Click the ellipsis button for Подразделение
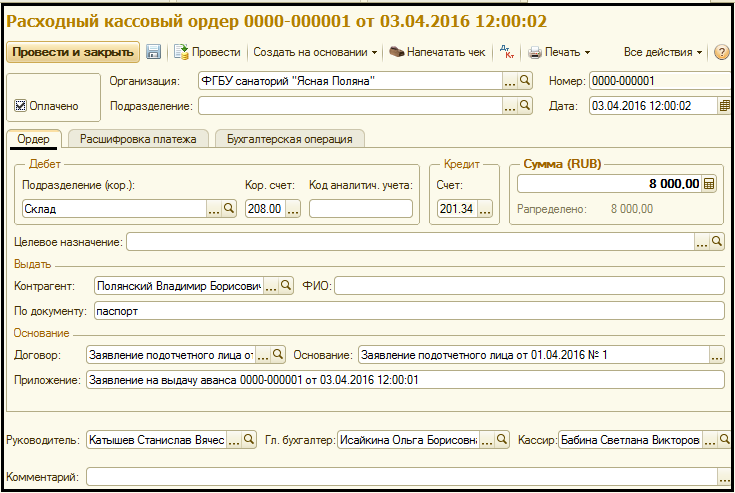The height and width of the screenshot is (493, 735). (510, 105)
